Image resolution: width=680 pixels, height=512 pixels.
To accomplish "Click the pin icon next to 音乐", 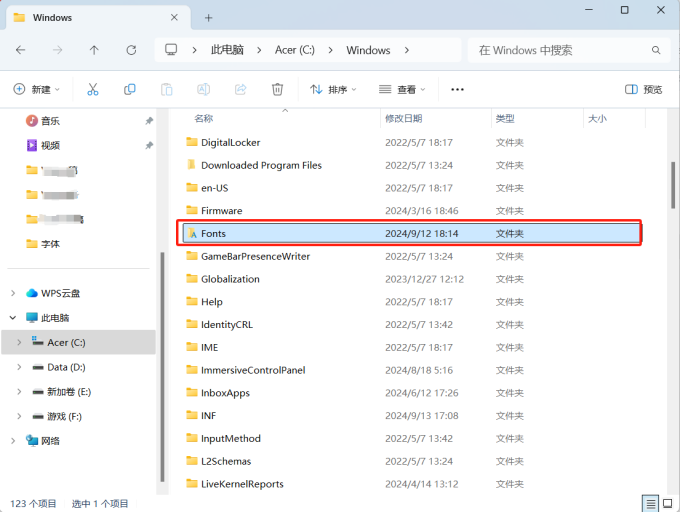I will [149, 121].
